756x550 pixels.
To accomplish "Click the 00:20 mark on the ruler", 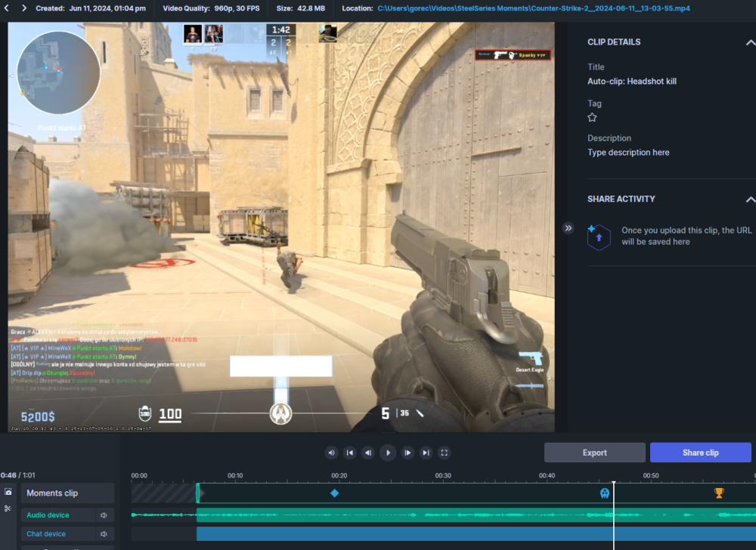I will point(339,476).
